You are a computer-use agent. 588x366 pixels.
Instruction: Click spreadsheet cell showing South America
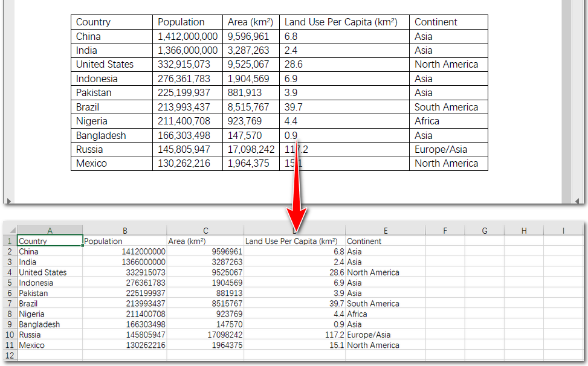point(385,304)
